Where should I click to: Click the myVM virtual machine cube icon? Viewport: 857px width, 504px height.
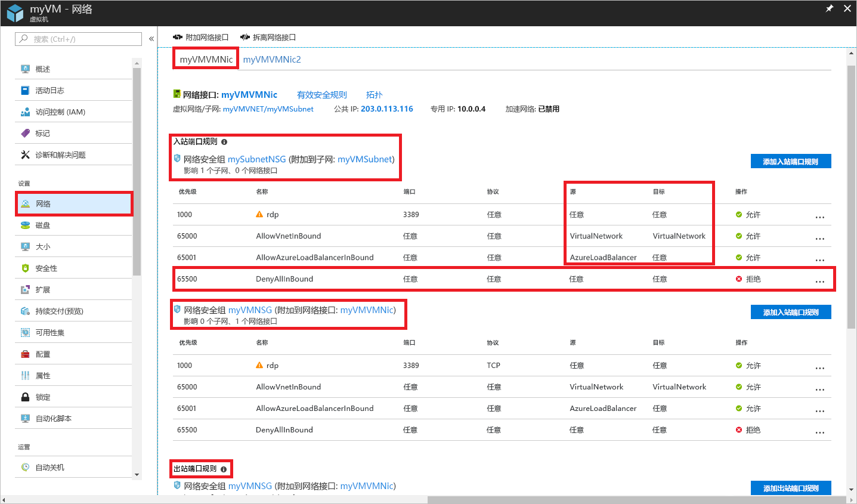(15, 13)
